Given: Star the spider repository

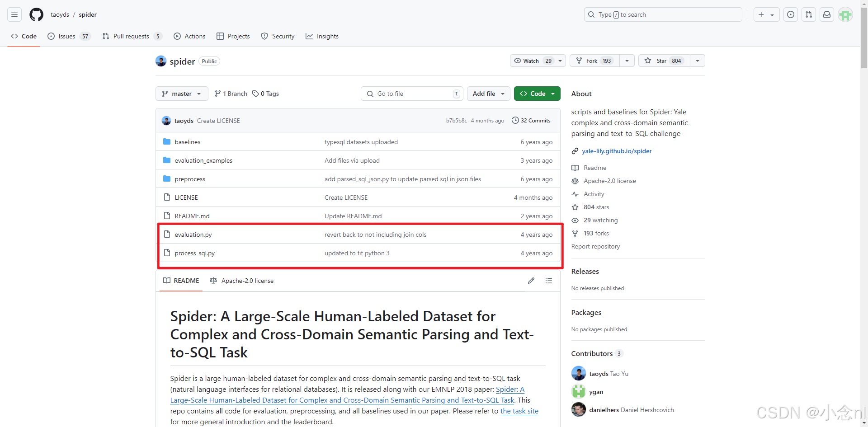Looking at the screenshot, I should [x=665, y=61].
